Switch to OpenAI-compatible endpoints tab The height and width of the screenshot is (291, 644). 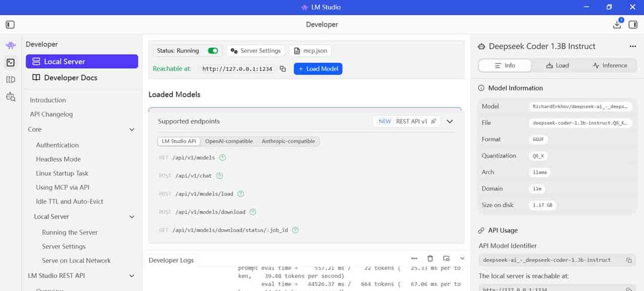point(229,141)
